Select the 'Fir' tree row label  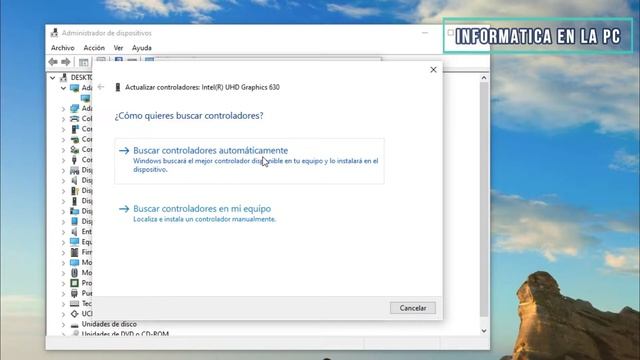87,252
